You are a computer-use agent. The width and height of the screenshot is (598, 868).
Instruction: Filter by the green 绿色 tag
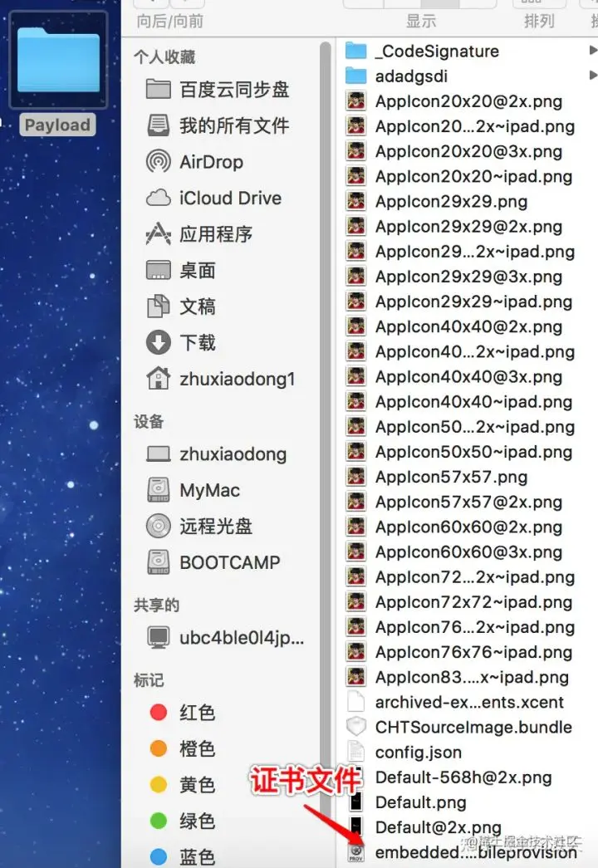tap(182, 821)
